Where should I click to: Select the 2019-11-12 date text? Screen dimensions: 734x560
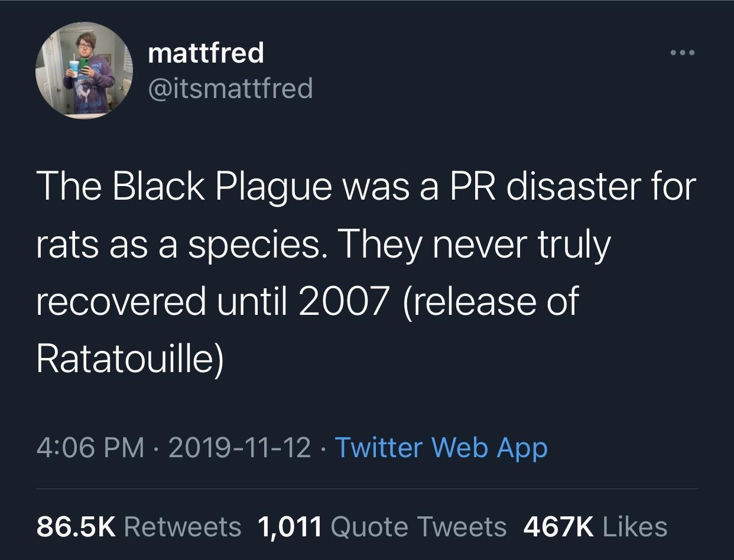pyautogui.click(x=240, y=447)
